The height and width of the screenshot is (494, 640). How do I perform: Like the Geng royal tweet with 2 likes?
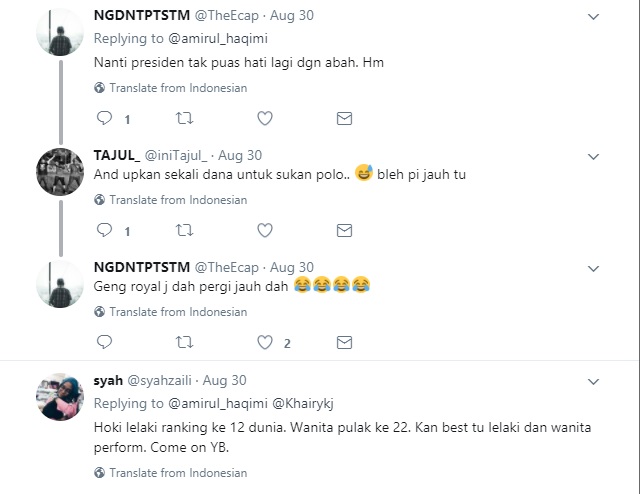point(265,342)
